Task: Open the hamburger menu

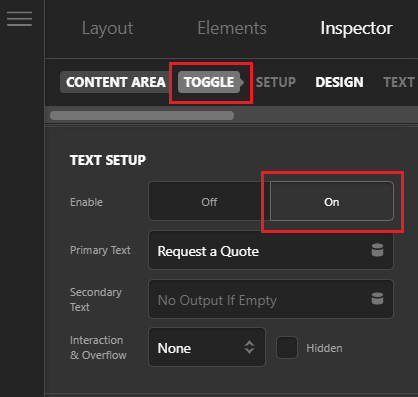Action: [19, 18]
